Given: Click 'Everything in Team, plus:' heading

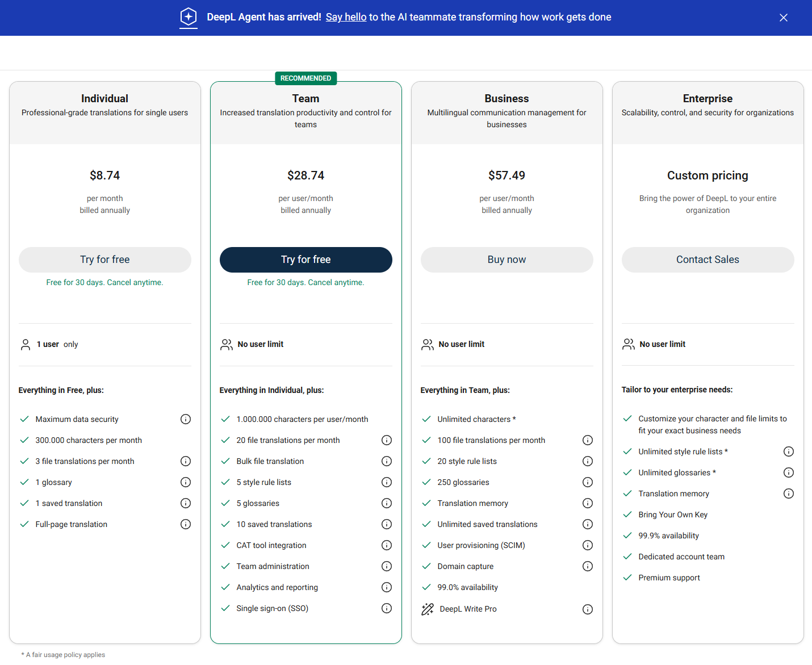Looking at the screenshot, I should (x=466, y=390).
